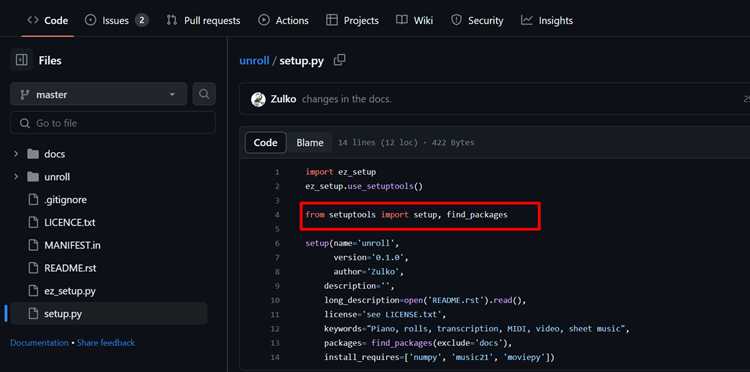750x372 pixels.
Task: Click line number 14 in the code
Action: point(275,357)
